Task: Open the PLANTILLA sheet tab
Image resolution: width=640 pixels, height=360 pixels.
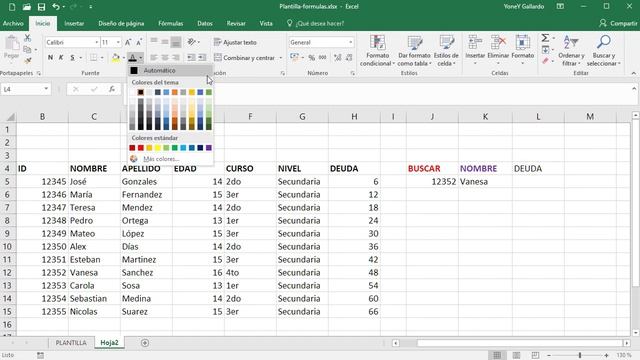Action: pyautogui.click(x=71, y=343)
